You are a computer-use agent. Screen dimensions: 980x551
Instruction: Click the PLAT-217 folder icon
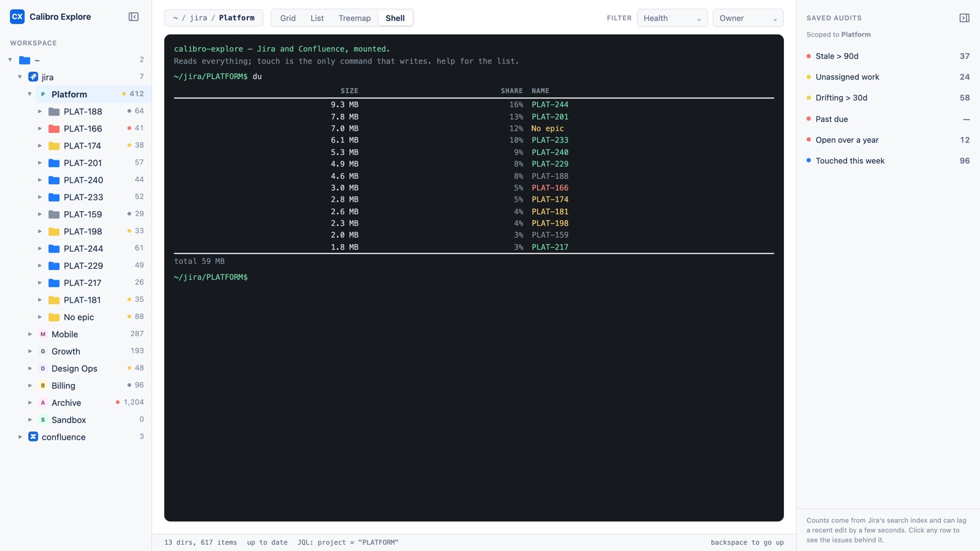(54, 283)
